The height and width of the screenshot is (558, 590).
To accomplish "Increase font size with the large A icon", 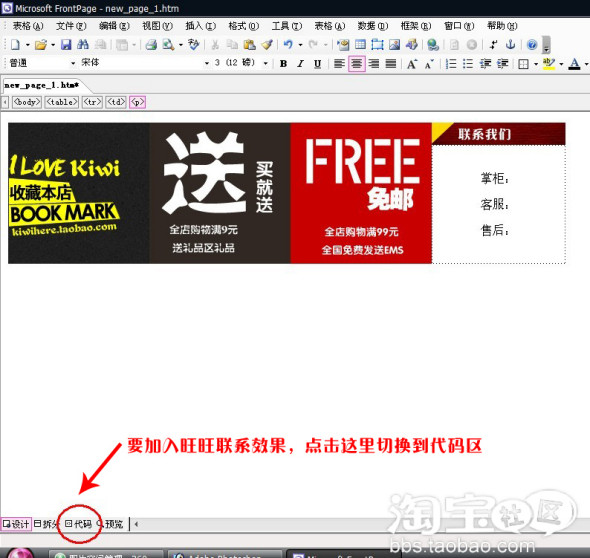I will click(x=412, y=64).
